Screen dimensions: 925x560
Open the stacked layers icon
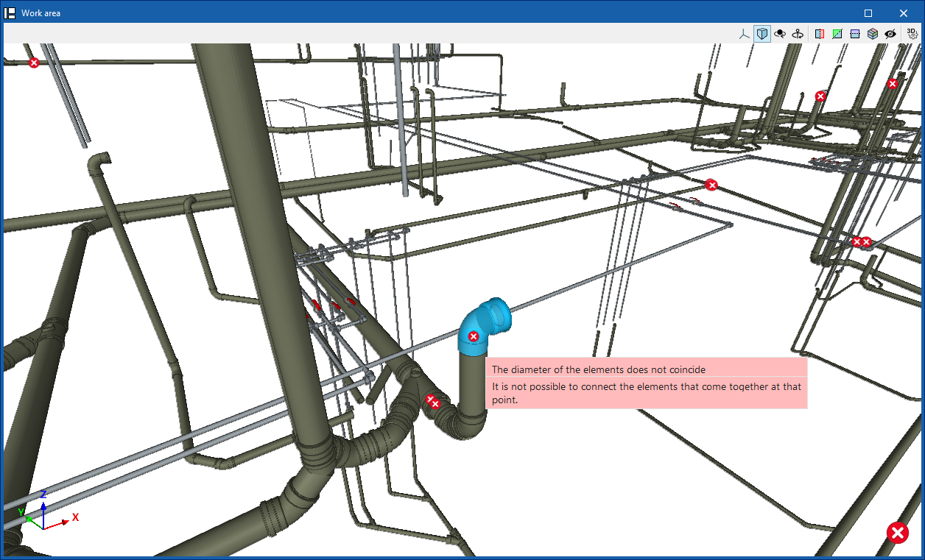(x=873, y=34)
